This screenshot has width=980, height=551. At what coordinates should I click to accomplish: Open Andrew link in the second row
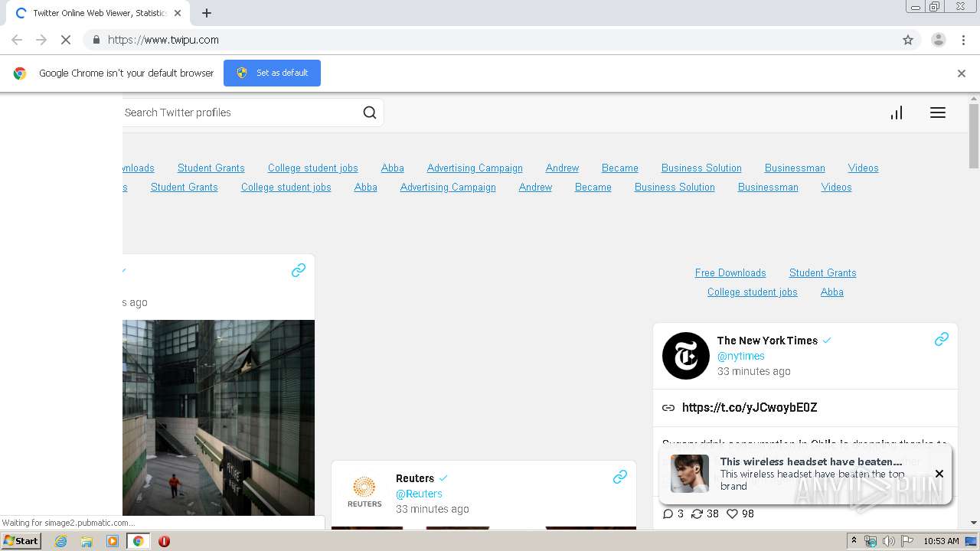[x=535, y=187]
